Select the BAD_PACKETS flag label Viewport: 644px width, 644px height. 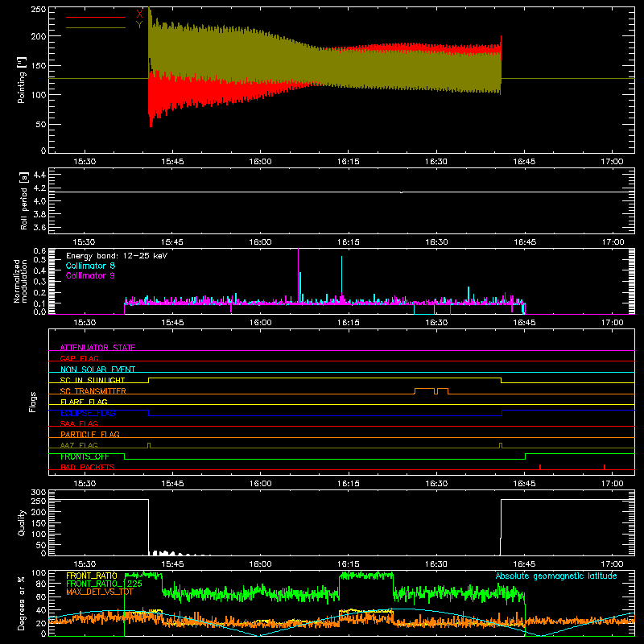pos(88,467)
